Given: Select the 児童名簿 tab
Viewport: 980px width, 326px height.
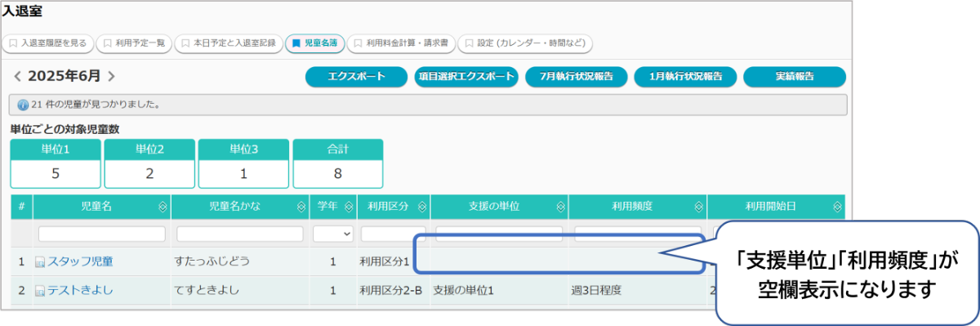Looking at the screenshot, I should tap(315, 43).
